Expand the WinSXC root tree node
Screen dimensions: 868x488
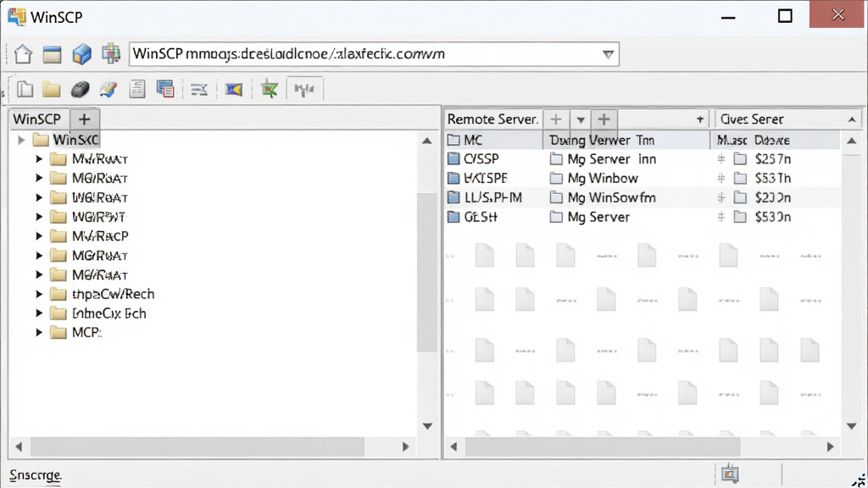[x=21, y=140]
